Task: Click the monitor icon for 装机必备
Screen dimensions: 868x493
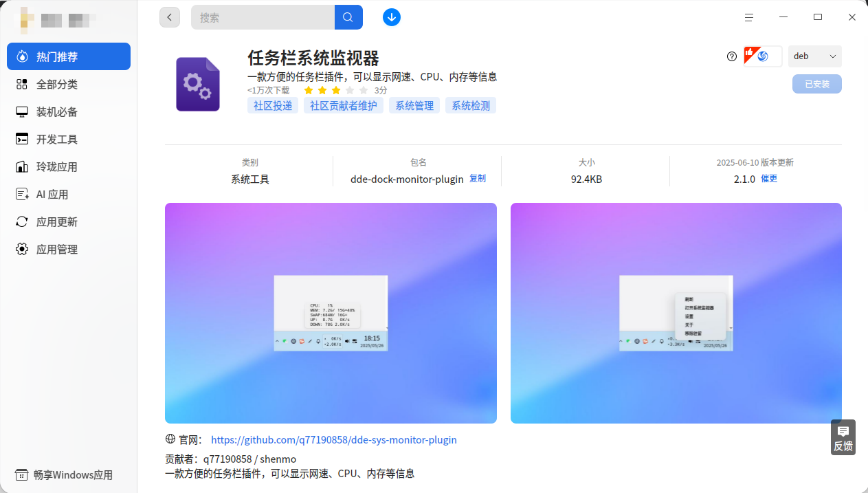Action: tap(22, 111)
